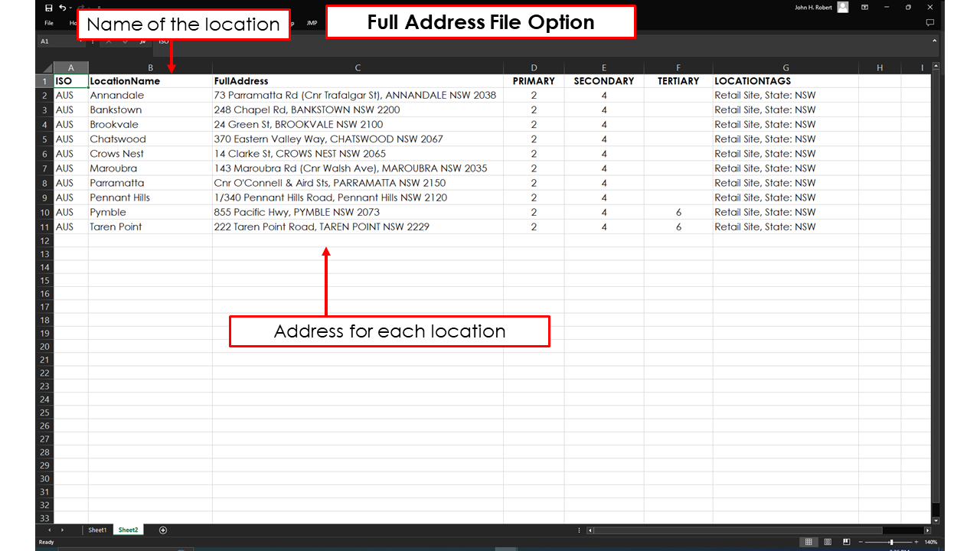980x551 pixels.
Task: Select row 20 header
Action: tap(45, 346)
